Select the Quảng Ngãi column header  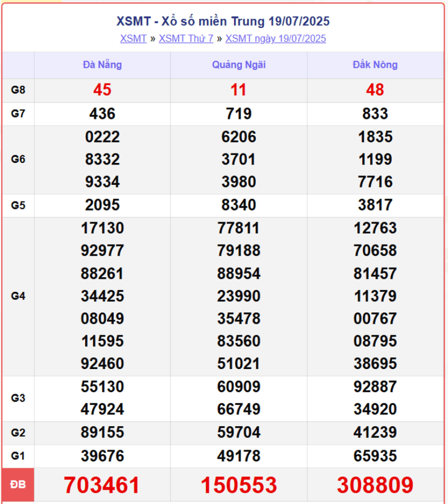coord(238,65)
